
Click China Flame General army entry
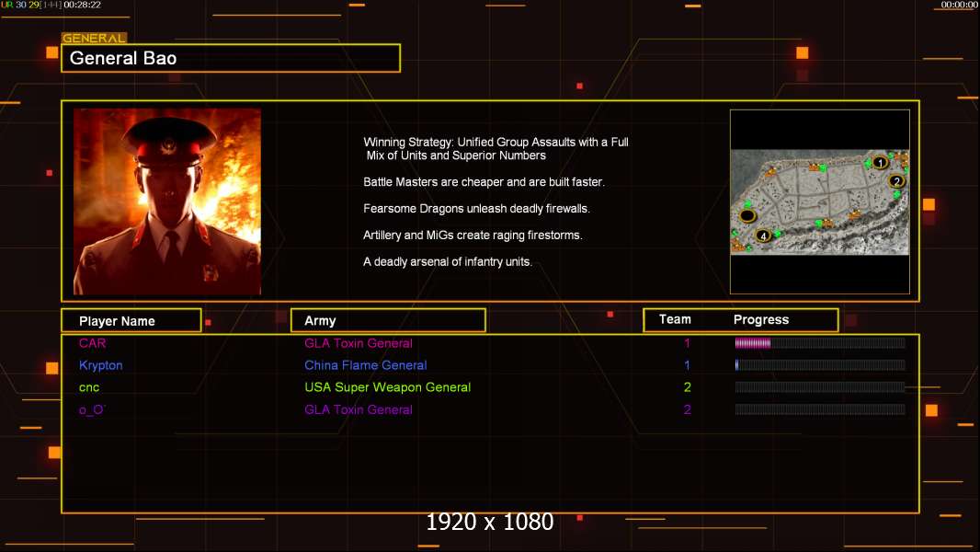(x=366, y=365)
